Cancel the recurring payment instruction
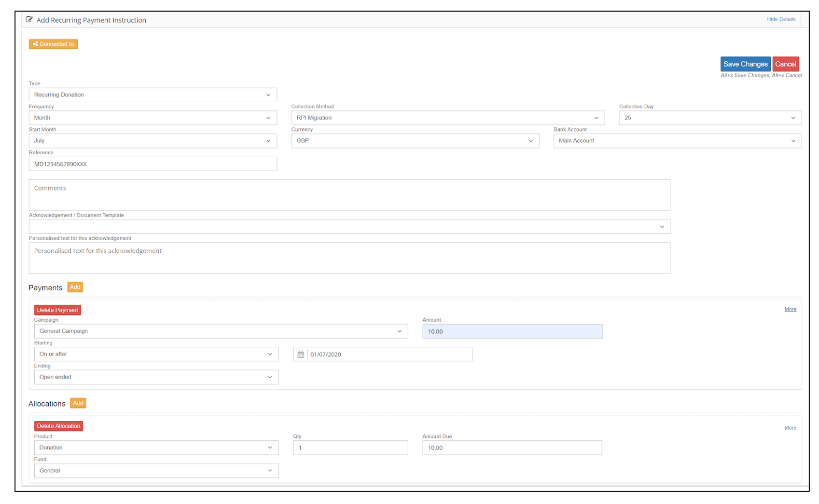This screenshot has height=504, width=819. pyautogui.click(x=785, y=64)
